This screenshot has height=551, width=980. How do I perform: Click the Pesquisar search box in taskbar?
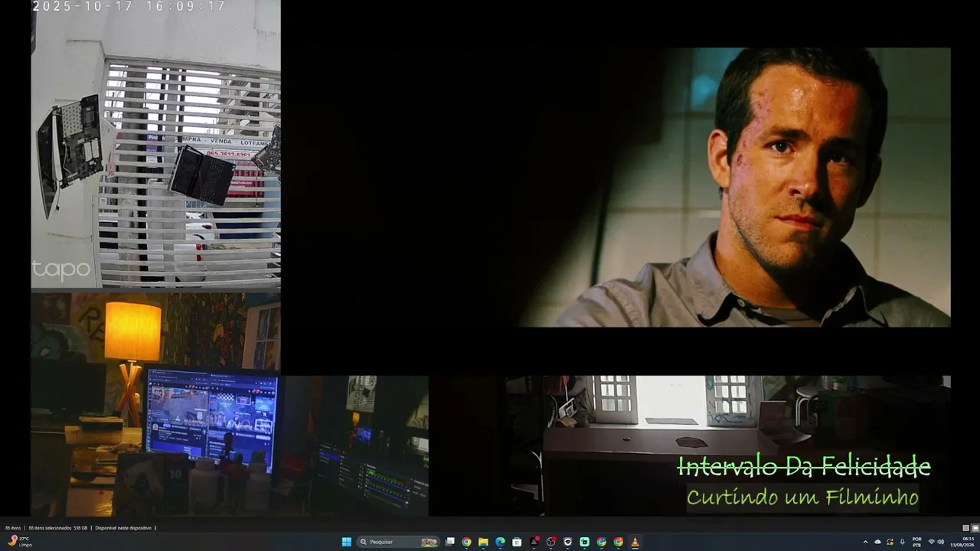coord(398,542)
